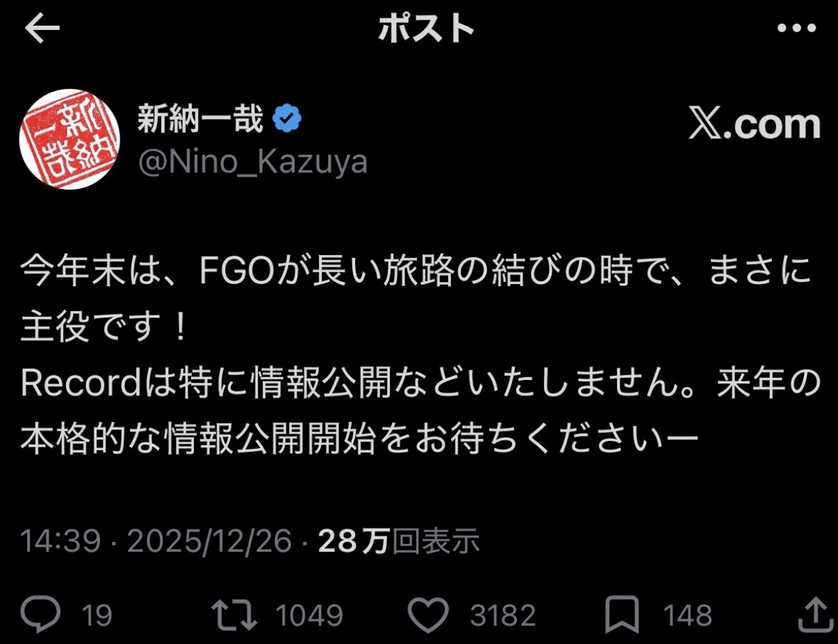The height and width of the screenshot is (644, 838).
Task: Open the reply icon with 19 comments
Action: coord(41,615)
